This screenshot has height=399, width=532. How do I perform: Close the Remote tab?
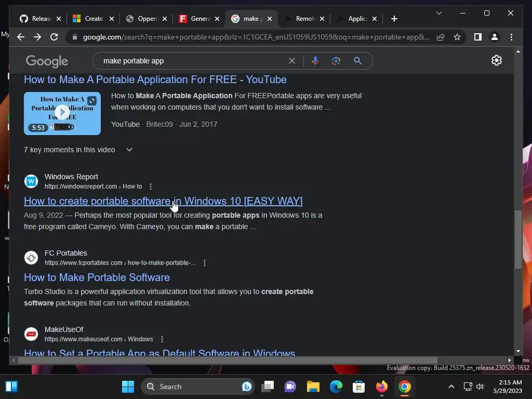pyautogui.click(x=322, y=19)
